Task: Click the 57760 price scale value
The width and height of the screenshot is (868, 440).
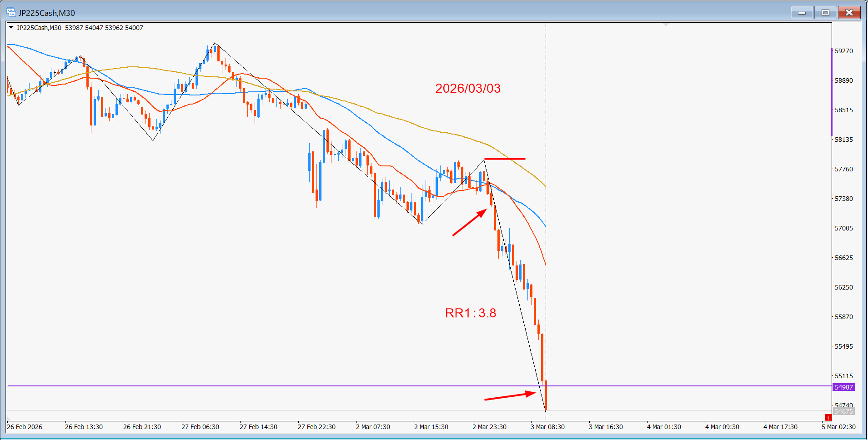Action: (844, 169)
